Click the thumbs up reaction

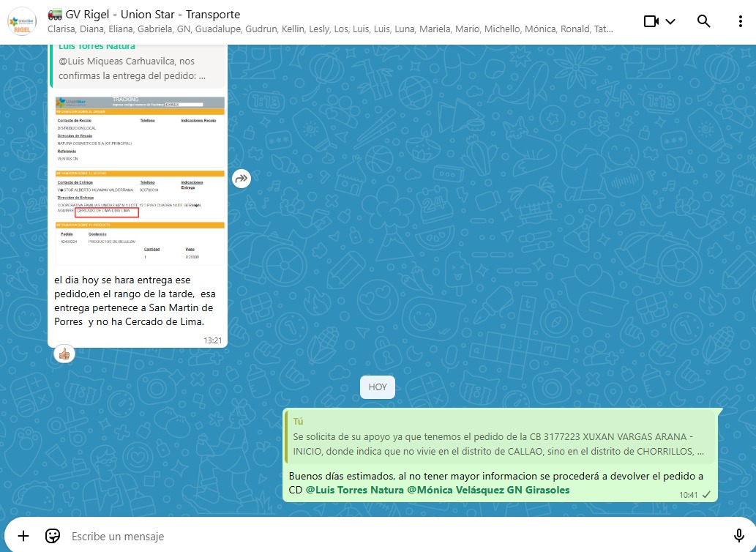pos(64,354)
